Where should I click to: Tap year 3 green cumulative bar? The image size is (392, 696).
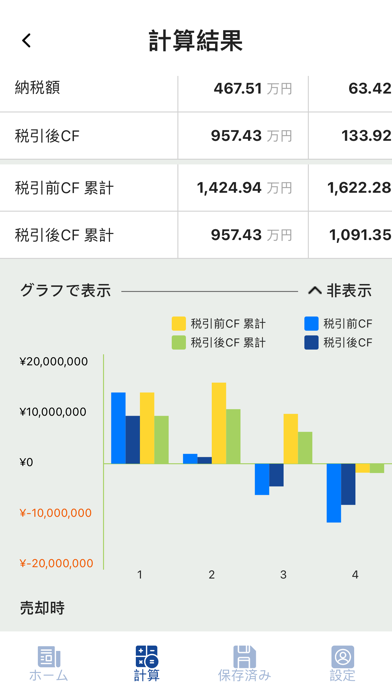pos(305,448)
